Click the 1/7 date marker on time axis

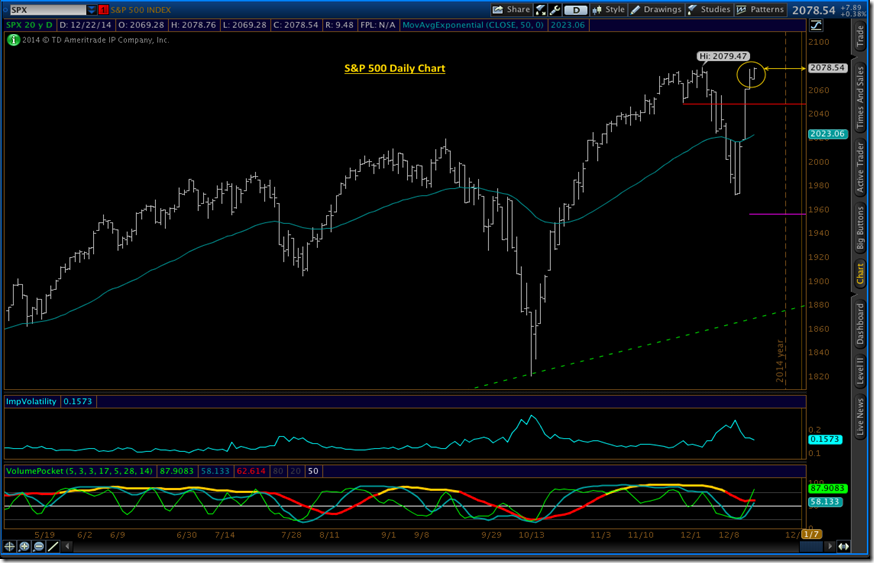coord(812,534)
